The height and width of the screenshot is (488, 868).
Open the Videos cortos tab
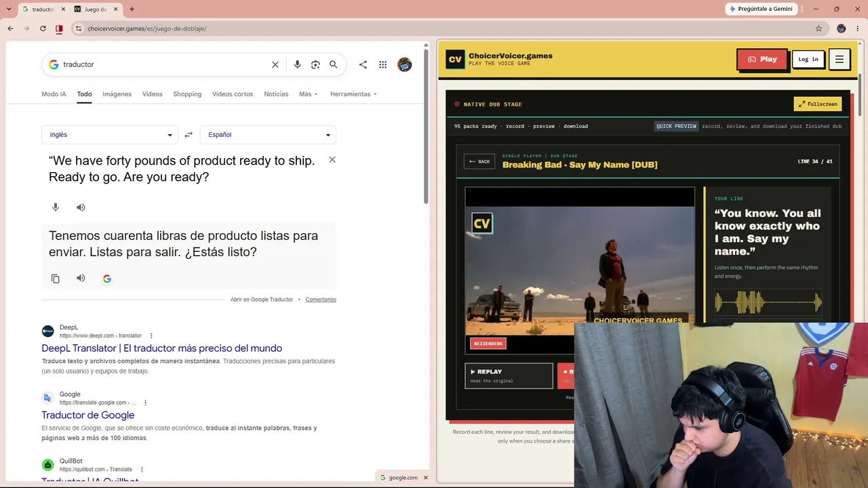[x=233, y=94]
